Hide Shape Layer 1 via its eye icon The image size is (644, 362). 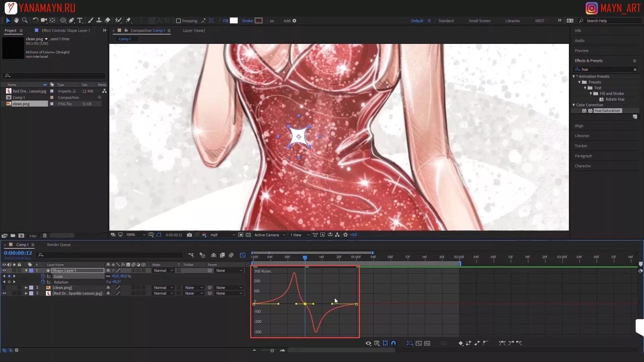[x=4, y=270]
